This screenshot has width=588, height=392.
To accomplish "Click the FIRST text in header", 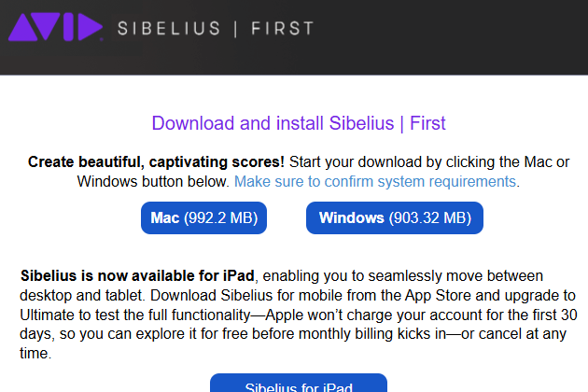I will 284,29.
